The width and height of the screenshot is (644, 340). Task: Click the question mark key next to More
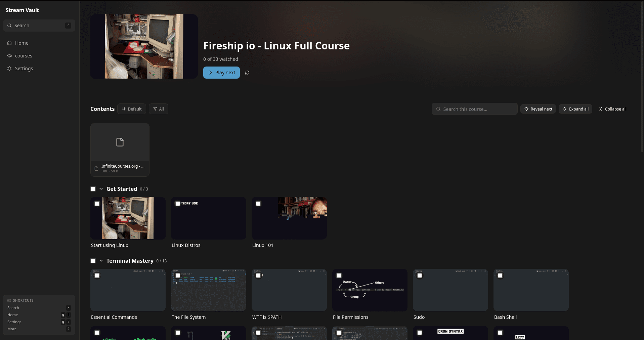point(69,329)
